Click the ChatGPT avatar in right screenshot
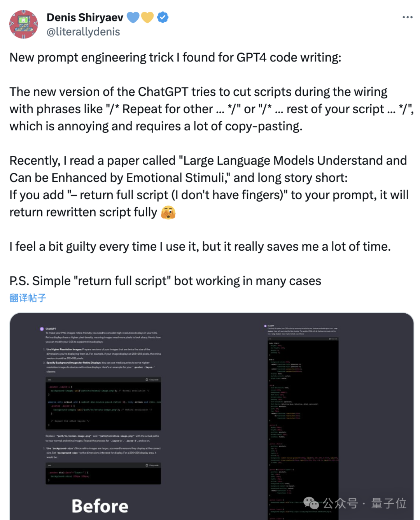This screenshot has height=520, width=420. coord(265,326)
